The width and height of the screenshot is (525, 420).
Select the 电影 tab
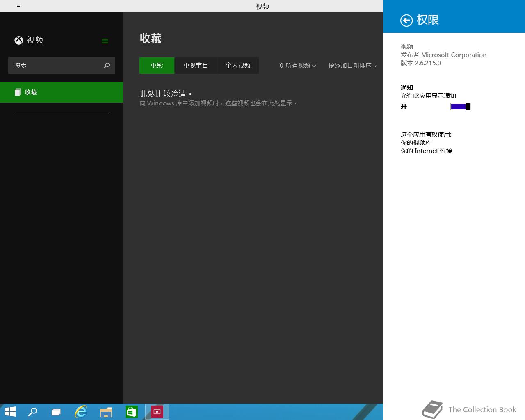(x=157, y=66)
